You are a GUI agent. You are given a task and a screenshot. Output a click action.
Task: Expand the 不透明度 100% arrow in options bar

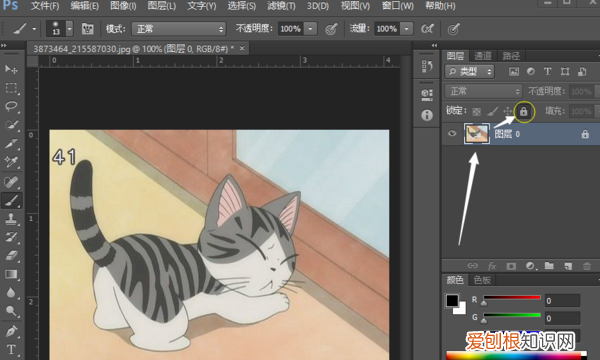pyautogui.click(x=310, y=29)
